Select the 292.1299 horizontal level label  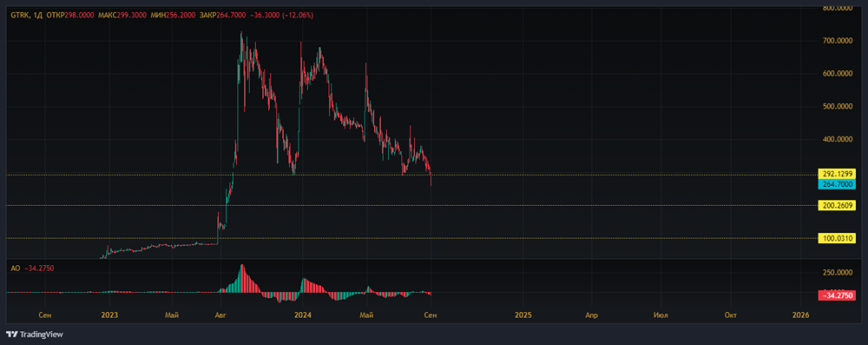(837, 174)
